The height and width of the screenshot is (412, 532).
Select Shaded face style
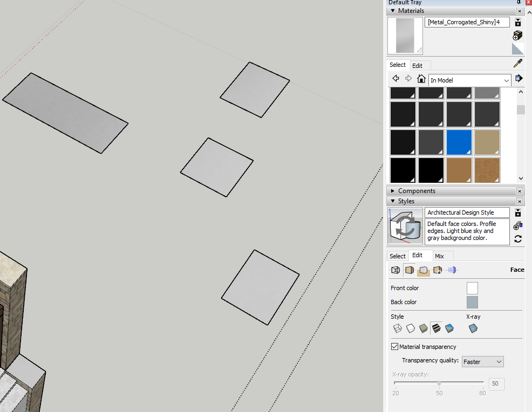pyautogui.click(x=424, y=328)
